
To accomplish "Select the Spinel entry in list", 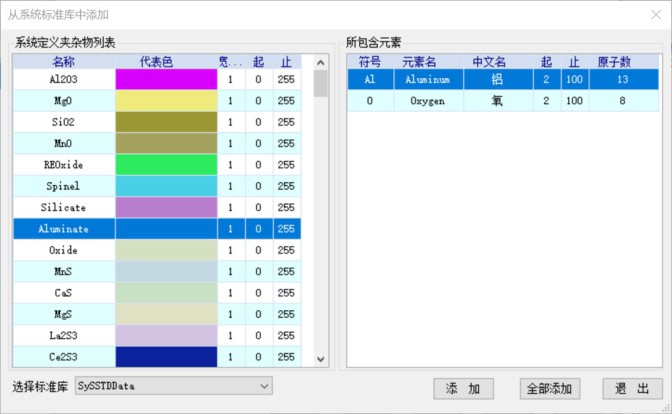I will [64, 186].
